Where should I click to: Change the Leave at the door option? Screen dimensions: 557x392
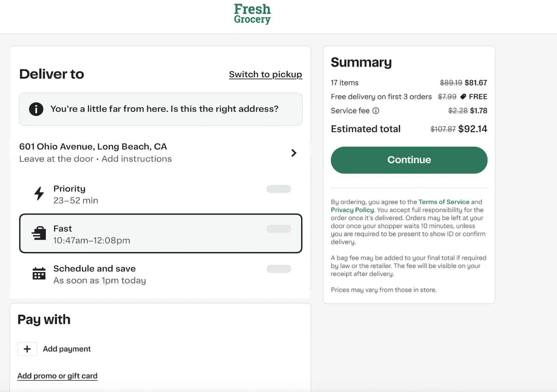[x=56, y=159]
